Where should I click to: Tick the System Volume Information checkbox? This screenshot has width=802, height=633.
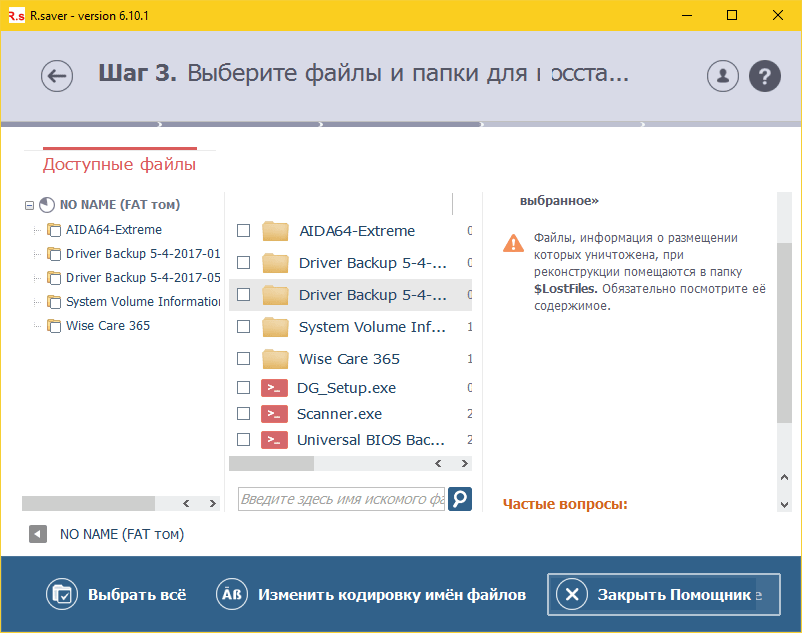point(243,327)
